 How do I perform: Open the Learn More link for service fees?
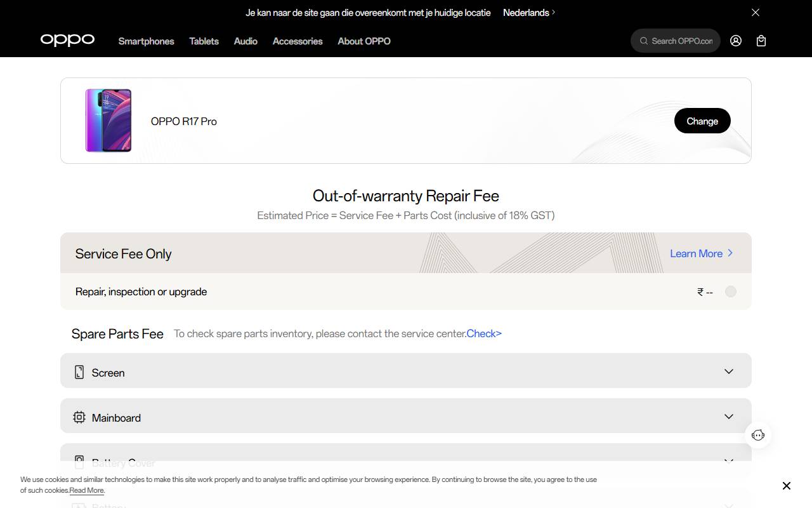(696, 253)
